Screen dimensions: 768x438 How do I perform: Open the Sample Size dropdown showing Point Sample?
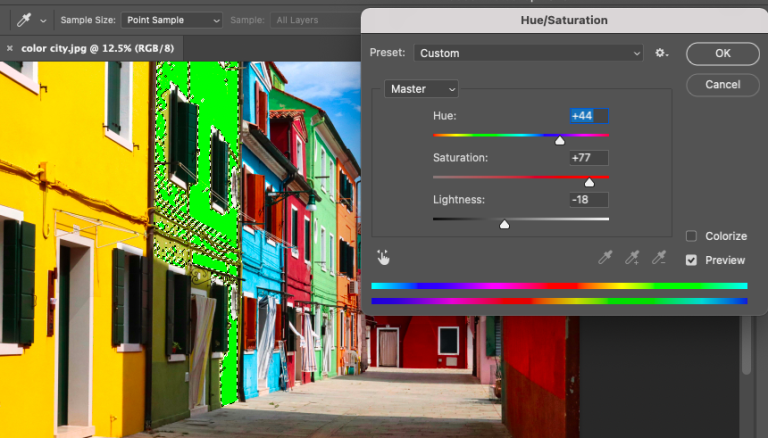[171, 20]
